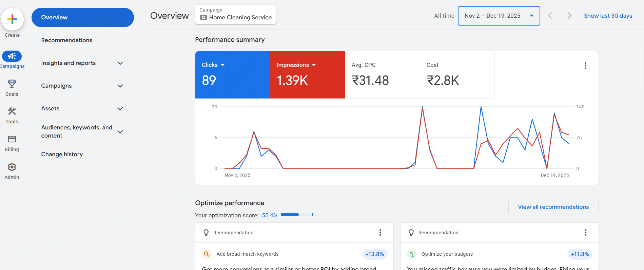The image size is (644, 270).
Task: Expand the Assets menu section
Action: tap(120, 109)
